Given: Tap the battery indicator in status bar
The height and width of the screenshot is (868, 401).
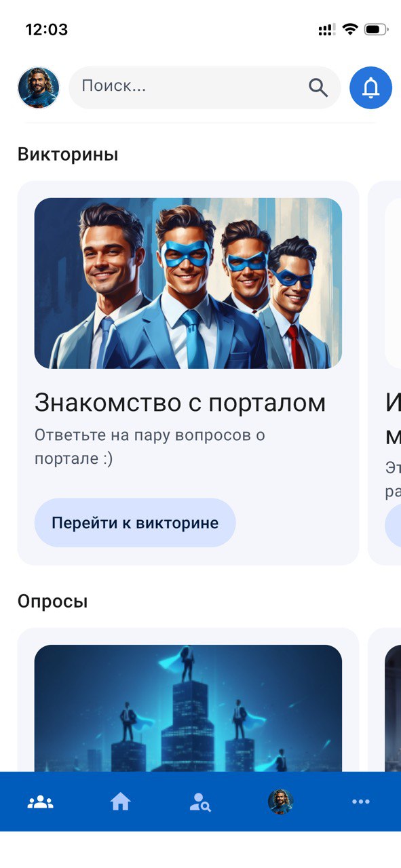Looking at the screenshot, I should (x=376, y=29).
